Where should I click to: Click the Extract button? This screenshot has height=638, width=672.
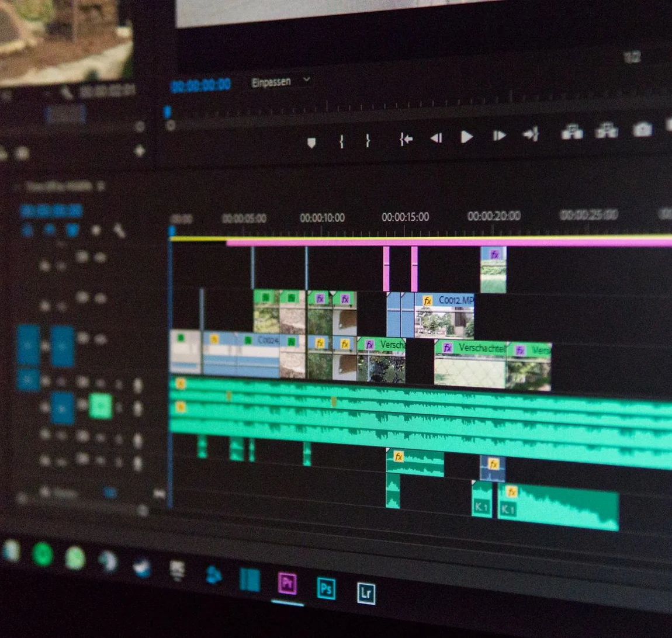(x=607, y=131)
